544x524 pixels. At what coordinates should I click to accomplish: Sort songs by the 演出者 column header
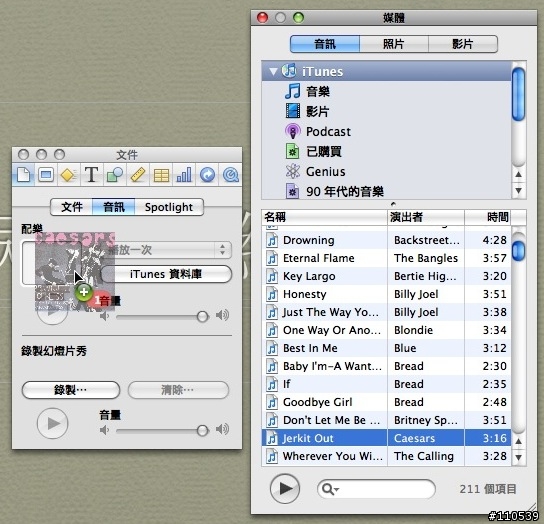coord(426,217)
